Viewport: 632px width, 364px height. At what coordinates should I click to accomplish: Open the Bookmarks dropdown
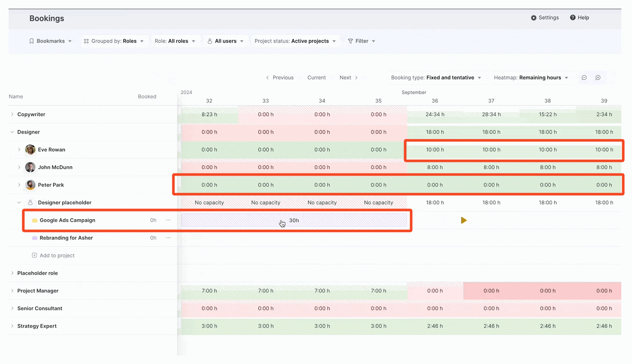pos(50,41)
